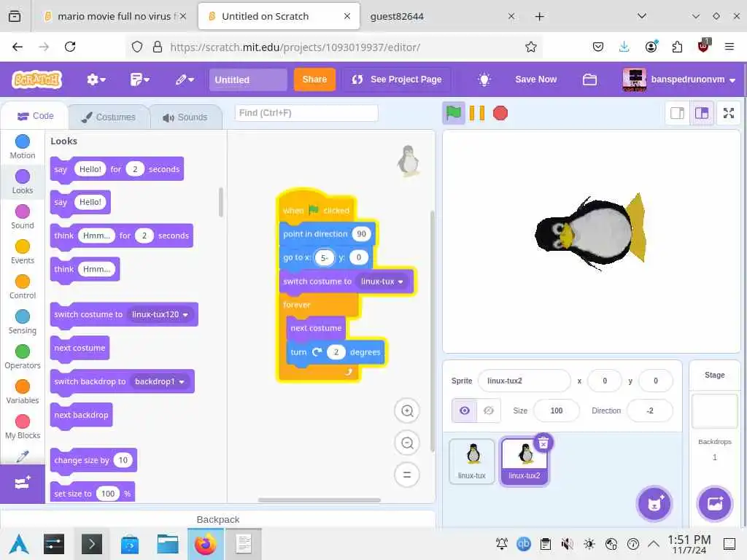
Task: Switch to guest82644 browser tab
Action: coord(433,16)
